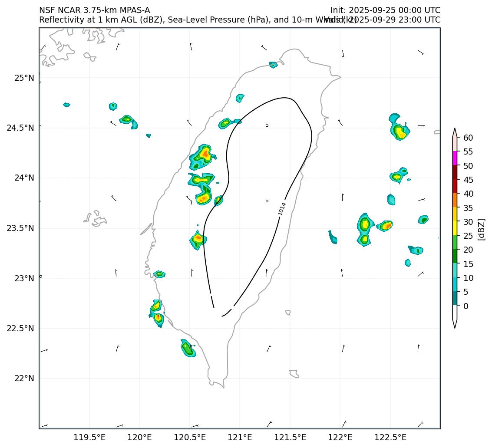
Task: Click the colorbar's bottom arrow tip
Action: click(455, 327)
